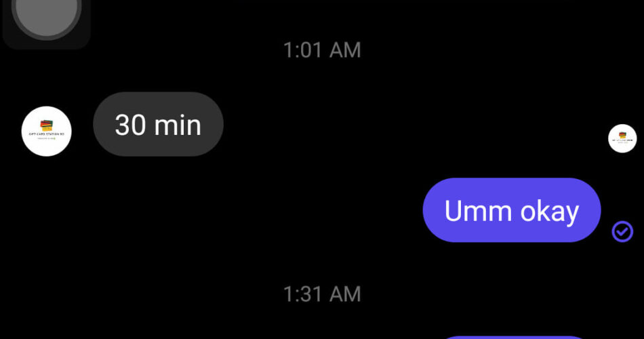Image resolution: width=644 pixels, height=339 pixels.
Task: Select the 'Umm okay' message bubble
Action: click(x=512, y=210)
